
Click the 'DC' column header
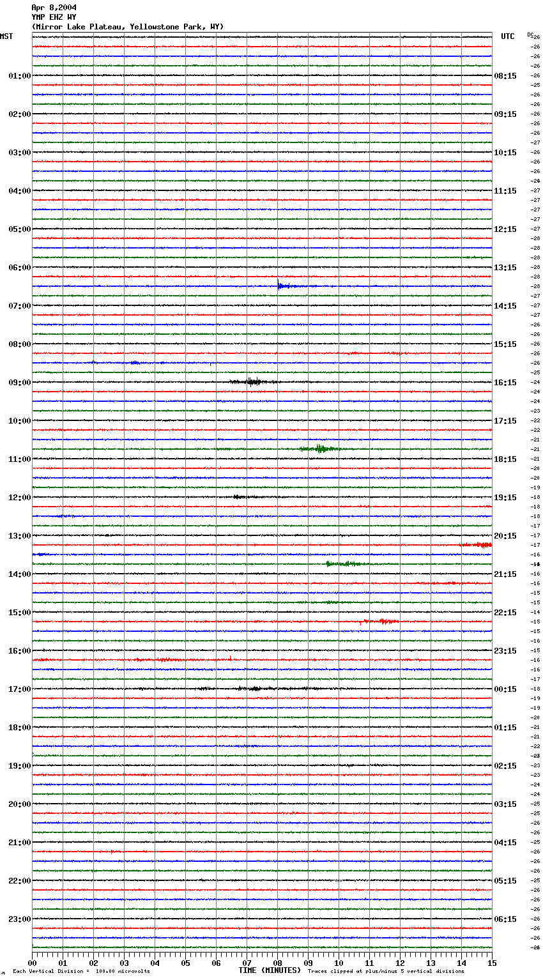tap(530, 34)
